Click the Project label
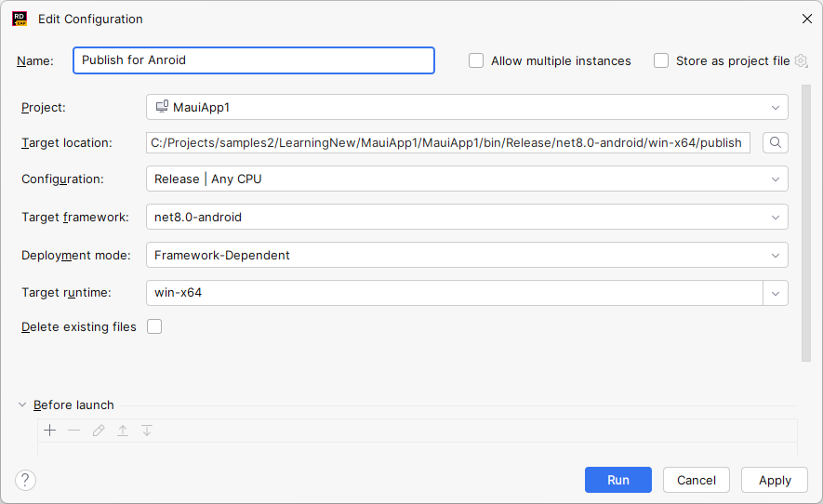Screen dimensions: 823x504 44,107
